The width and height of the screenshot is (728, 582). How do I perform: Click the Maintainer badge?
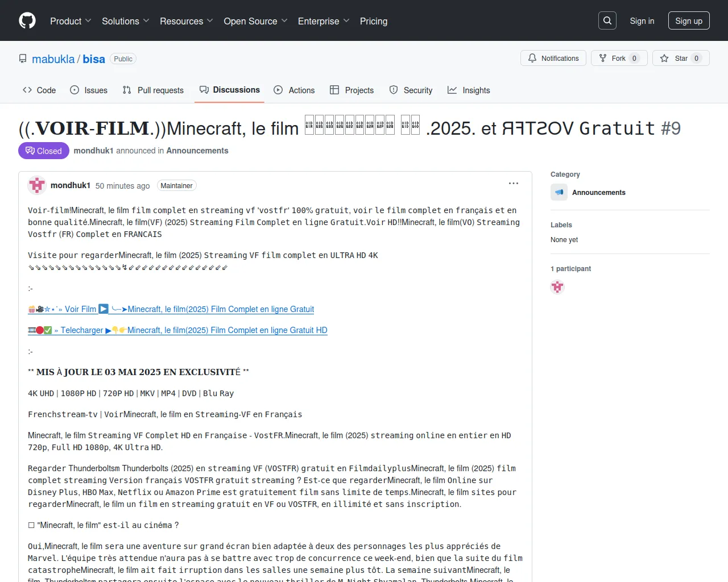(176, 186)
